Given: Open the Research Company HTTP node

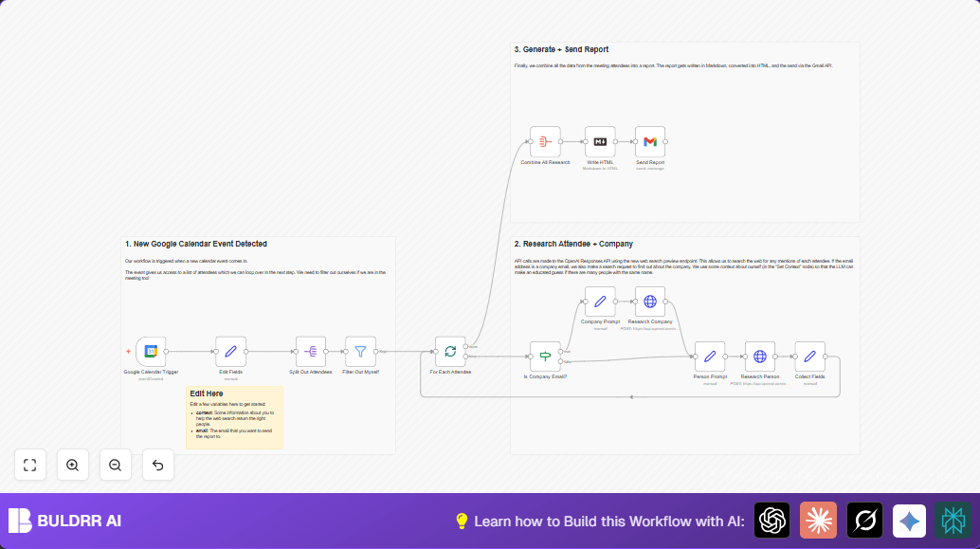Looking at the screenshot, I should (x=650, y=302).
